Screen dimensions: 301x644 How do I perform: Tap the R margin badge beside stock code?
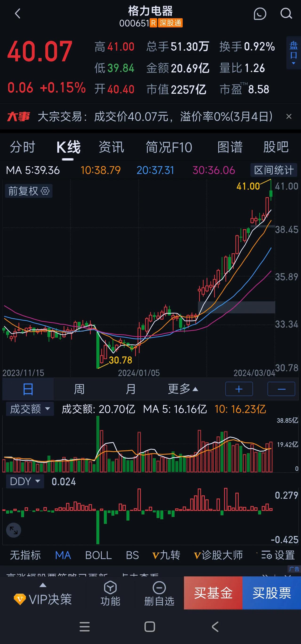tap(153, 23)
